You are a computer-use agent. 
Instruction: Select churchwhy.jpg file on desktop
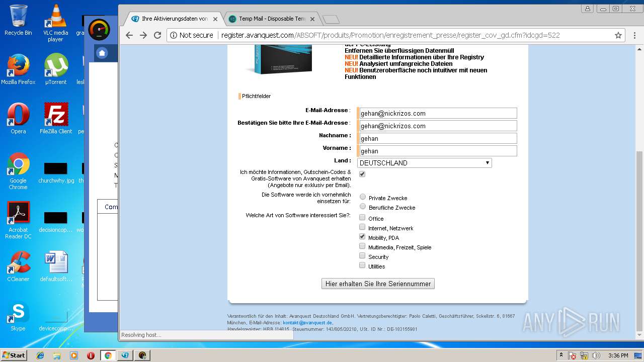pos(56,173)
